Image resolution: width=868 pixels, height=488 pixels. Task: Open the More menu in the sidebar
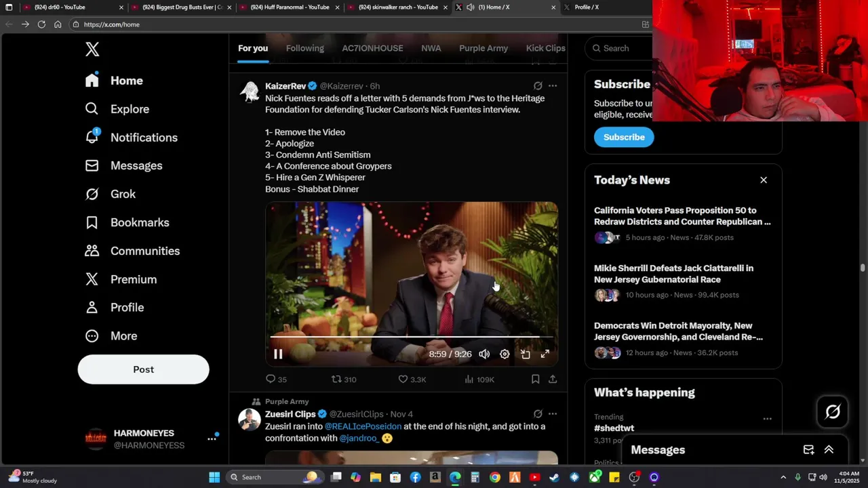(111, 335)
